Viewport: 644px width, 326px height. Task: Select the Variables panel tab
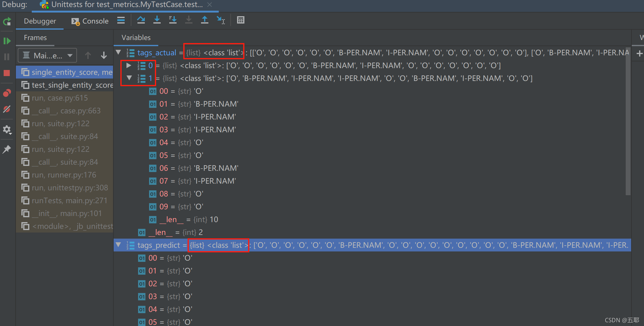tap(136, 38)
